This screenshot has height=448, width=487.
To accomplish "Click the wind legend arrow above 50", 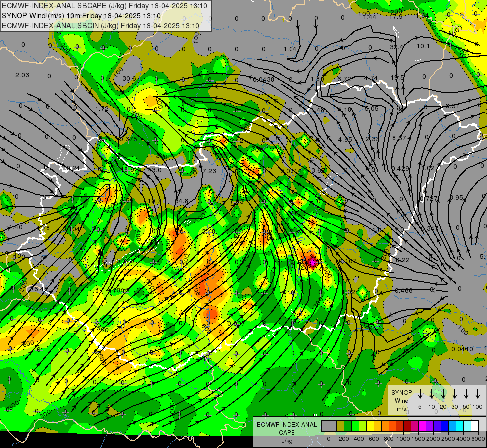I will tap(466, 394).
